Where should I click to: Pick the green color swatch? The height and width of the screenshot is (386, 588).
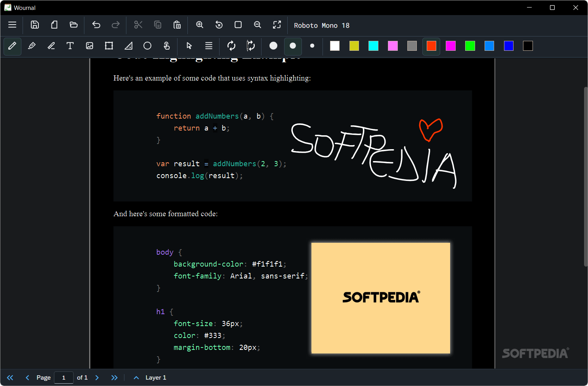pyautogui.click(x=470, y=46)
